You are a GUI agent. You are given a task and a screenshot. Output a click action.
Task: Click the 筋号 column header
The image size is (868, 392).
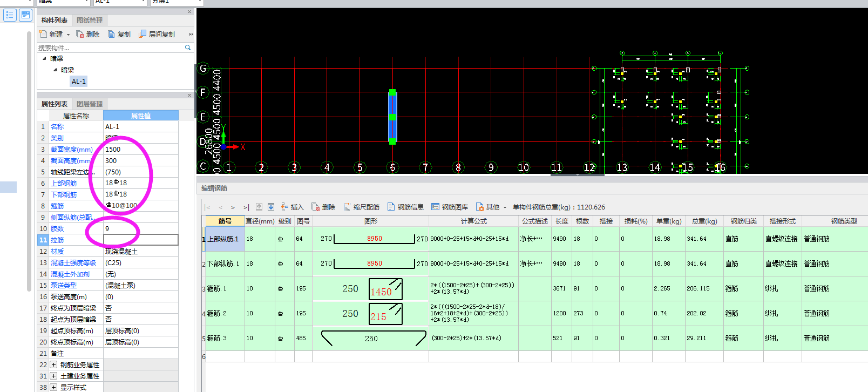click(x=225, y=221)
